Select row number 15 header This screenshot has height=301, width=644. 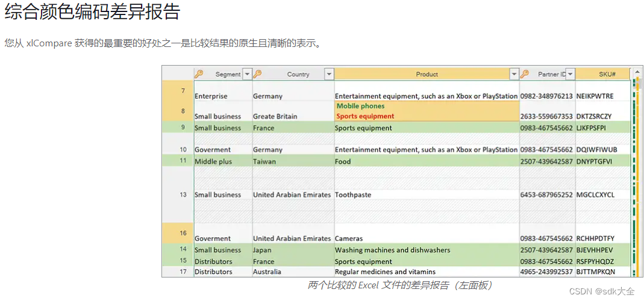point(178,260)
